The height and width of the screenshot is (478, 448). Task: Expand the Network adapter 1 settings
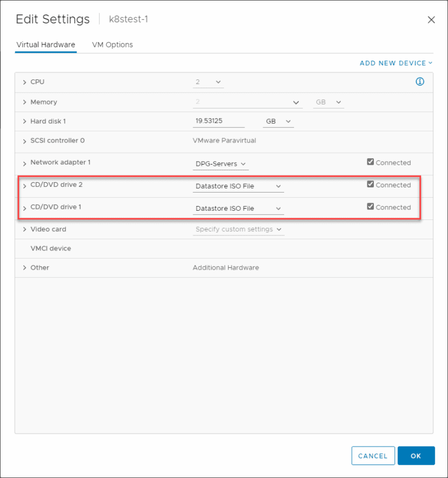pos(24,162)
